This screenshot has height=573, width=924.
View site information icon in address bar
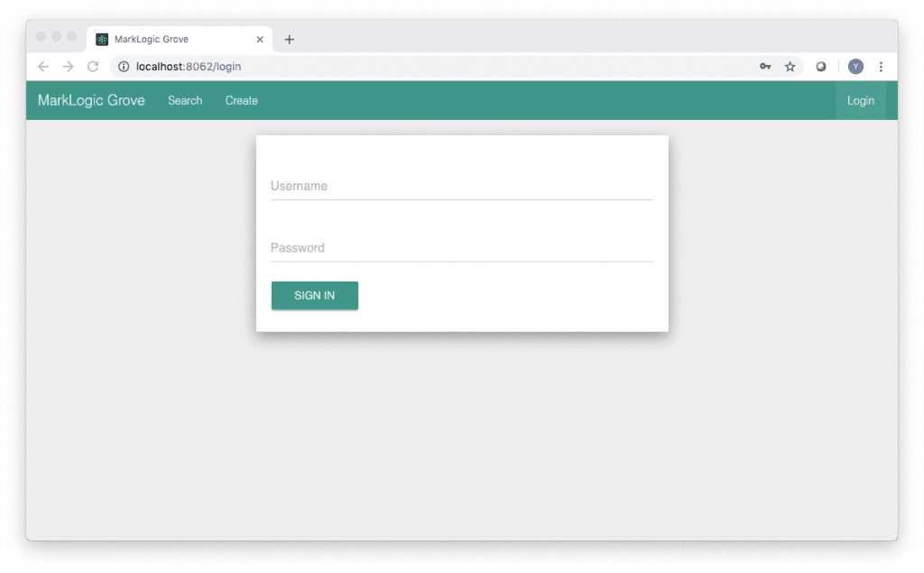pos(123,67)
